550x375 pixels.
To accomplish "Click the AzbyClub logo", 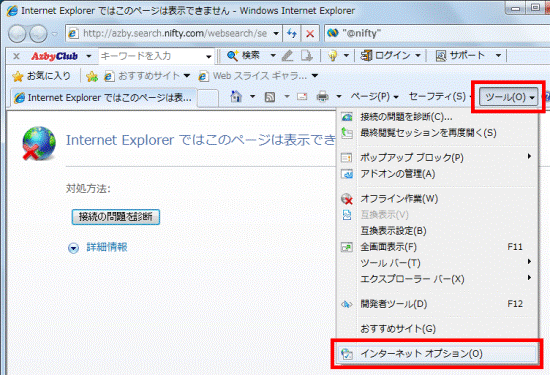I will tap(54, 56).
